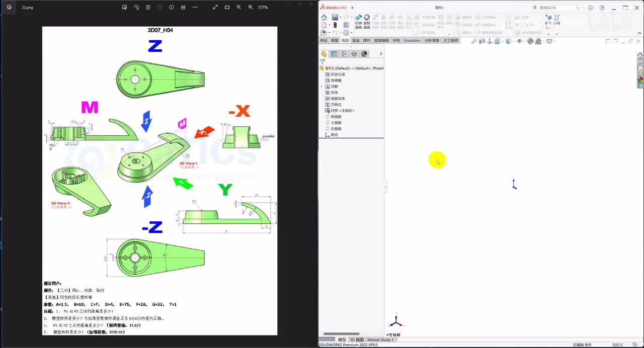Image resolution: width=644 pixels, height=348 pixels.
Task: Click the SolidWorks Home icon
Action: (x=324, y=18)
